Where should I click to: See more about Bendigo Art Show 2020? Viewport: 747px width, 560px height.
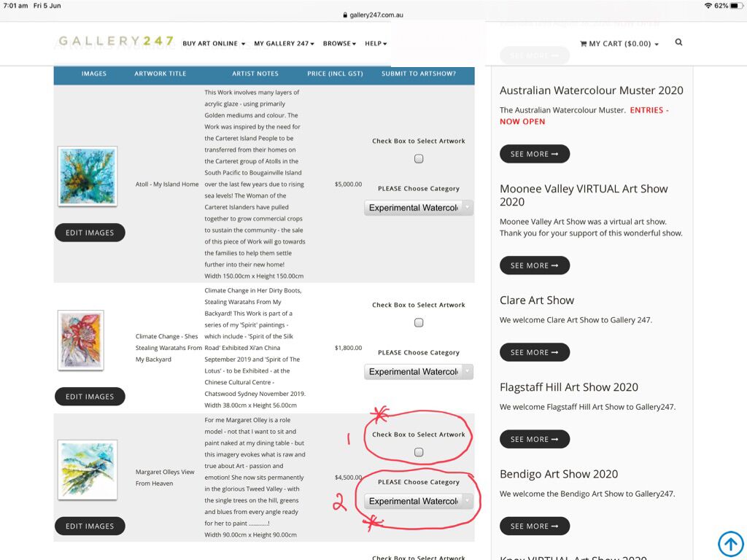[x=535, y=526]
